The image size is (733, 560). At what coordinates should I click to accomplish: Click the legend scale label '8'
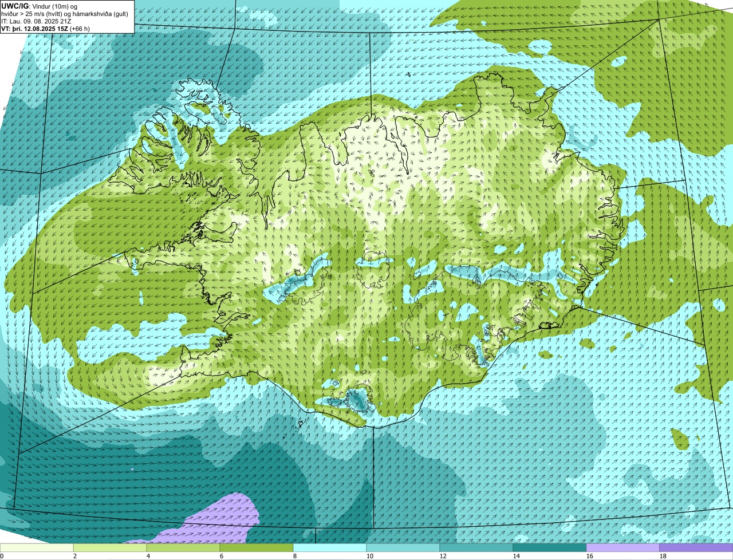coord(295,556)
